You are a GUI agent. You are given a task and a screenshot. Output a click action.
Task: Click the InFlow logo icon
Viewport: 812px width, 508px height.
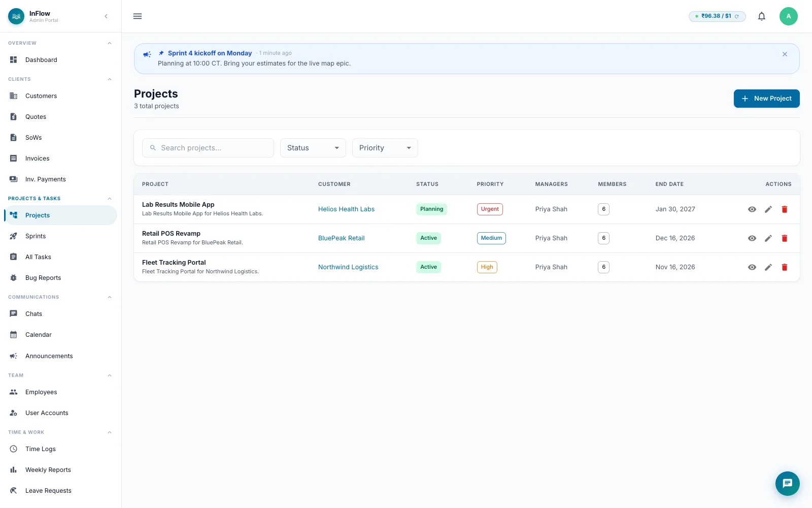pyautogui.click(x=16, y=16)
